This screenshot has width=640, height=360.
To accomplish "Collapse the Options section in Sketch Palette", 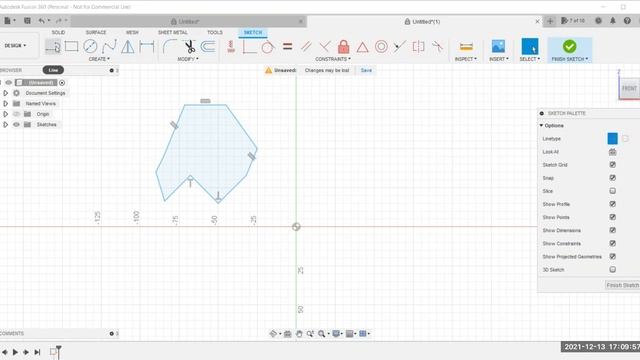I will pos(541,126).
